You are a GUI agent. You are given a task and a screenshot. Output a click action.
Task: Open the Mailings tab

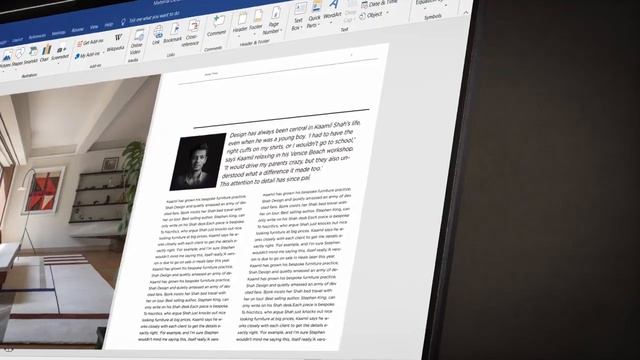coord(58,33)
